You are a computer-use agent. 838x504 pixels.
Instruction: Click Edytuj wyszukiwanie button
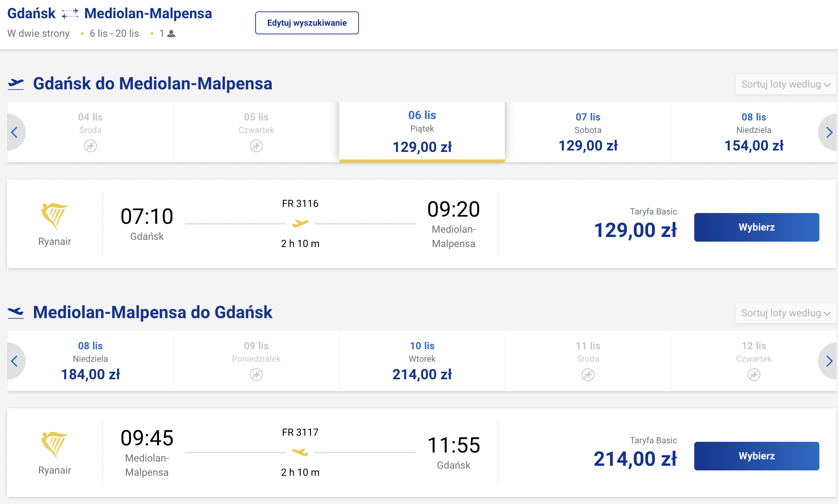[x=307, y=23]
